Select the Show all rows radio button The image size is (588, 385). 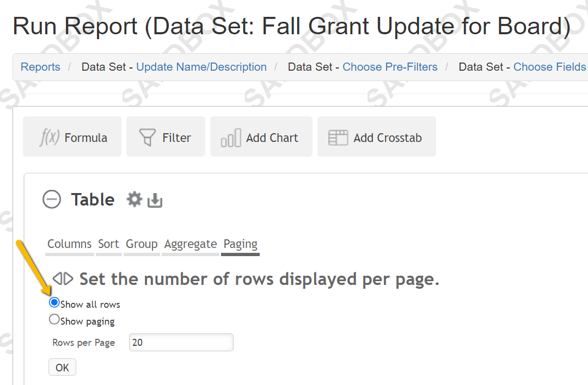(x=54, y=302)
